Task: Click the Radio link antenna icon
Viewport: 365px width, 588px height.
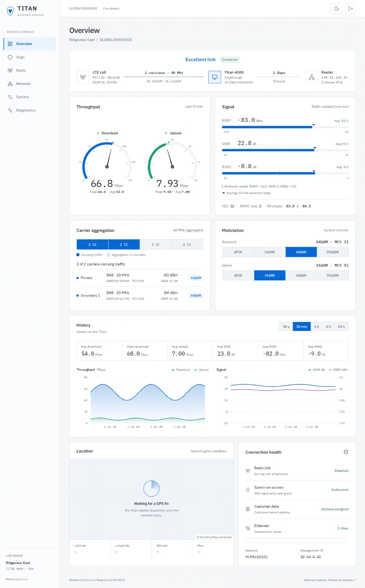Action: click(248, 471)
